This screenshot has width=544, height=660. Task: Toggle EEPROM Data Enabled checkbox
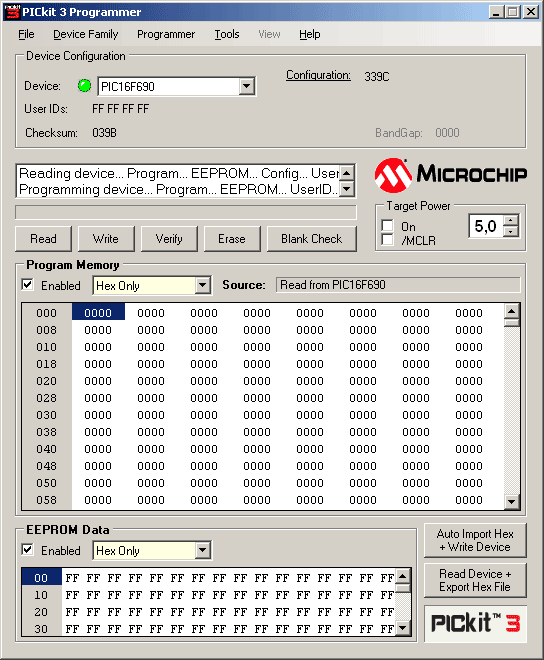pos(28,549)
